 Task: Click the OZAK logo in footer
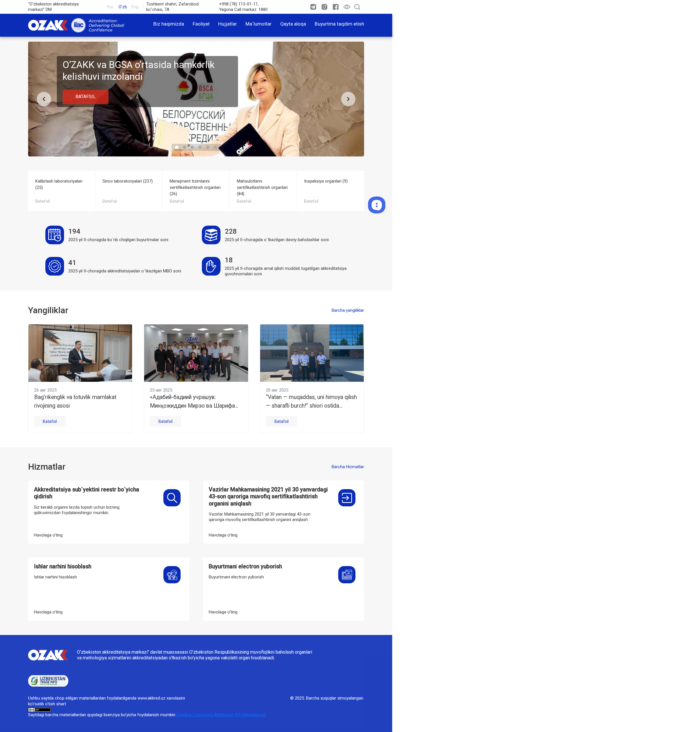pyautogui.click(x=48, y=655)
